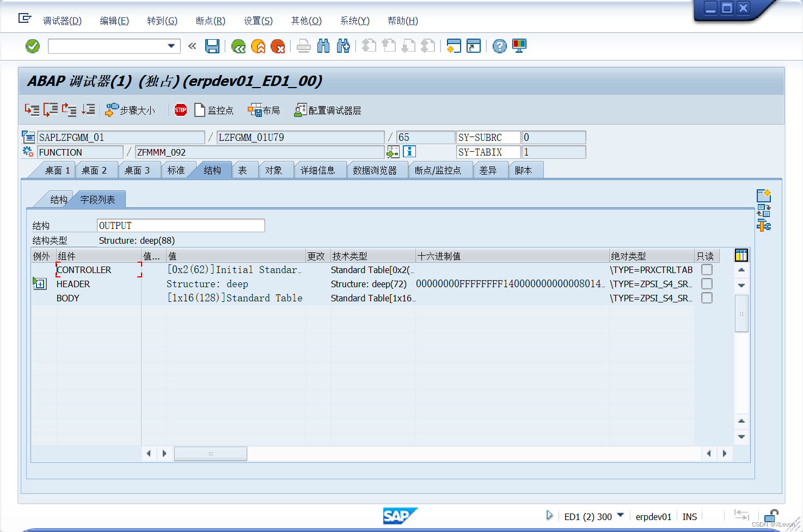This screenshot has height=532, width=803.
Task: Expand the HEADER structure row icon
Action: (x=40, y=284)
